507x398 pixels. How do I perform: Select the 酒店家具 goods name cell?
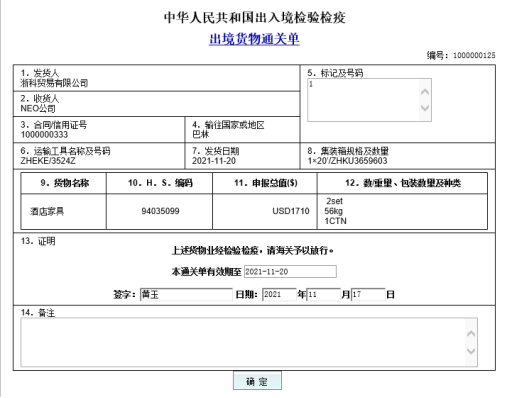(63, 211)
